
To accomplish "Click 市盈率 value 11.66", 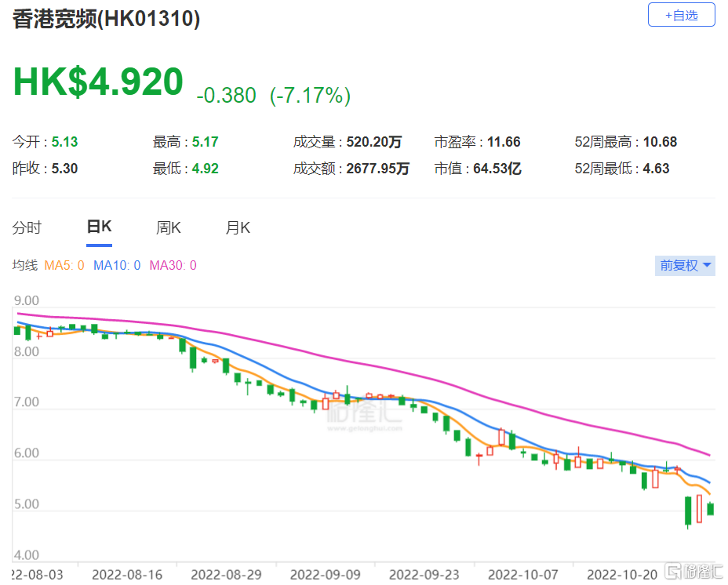I will coord(504,142).
